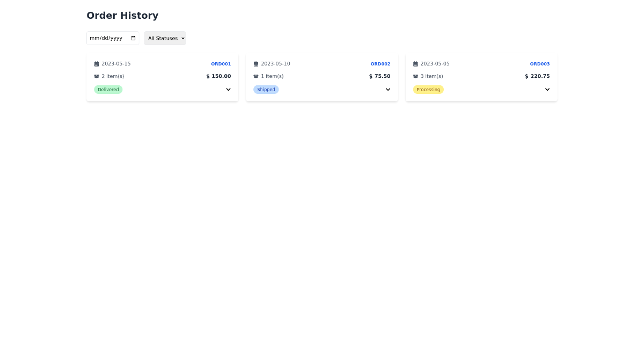Expand details for order ORD002
The height and width of the screenshot is (338, 644).
[387, 89]
